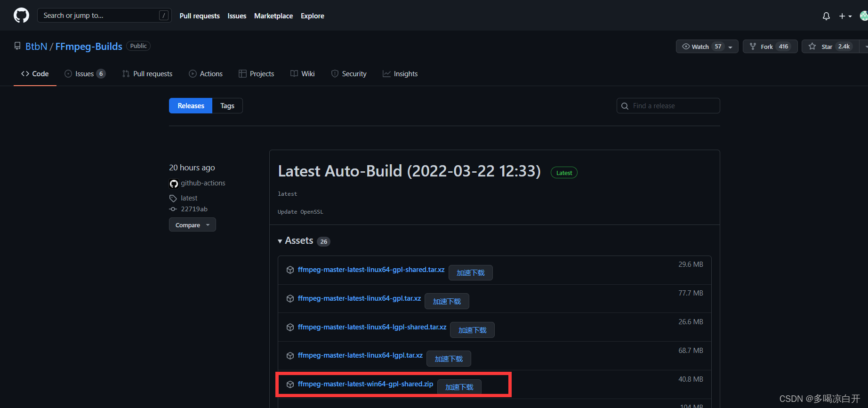Click the Public visibility badge
Image resolution: width=868 pixels, height=408 pixels.
138,46
